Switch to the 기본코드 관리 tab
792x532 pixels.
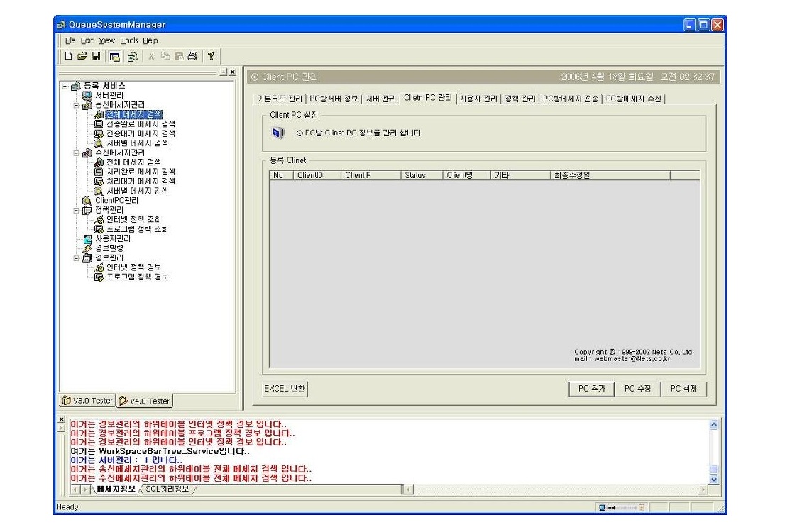click(280, 99)
